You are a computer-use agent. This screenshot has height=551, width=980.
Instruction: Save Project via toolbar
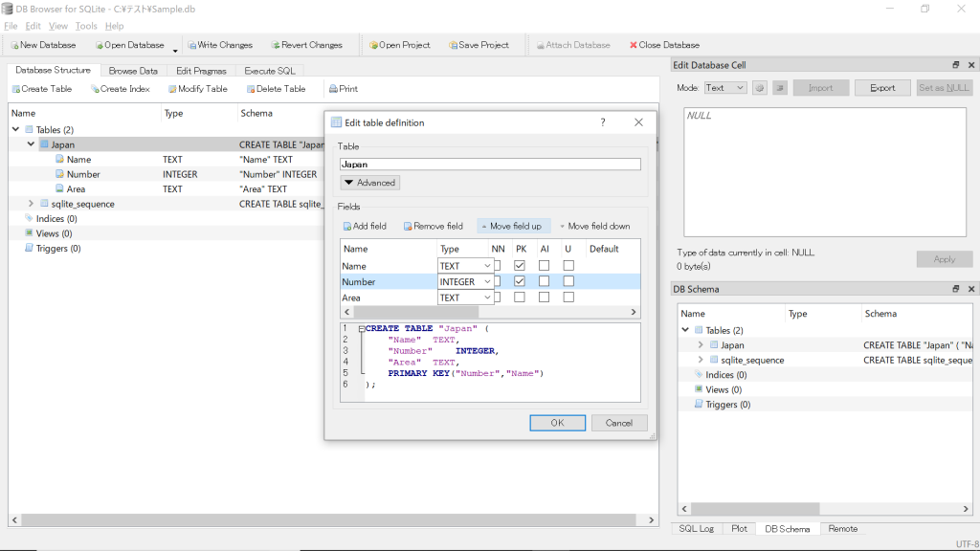[x=479, y=45]
